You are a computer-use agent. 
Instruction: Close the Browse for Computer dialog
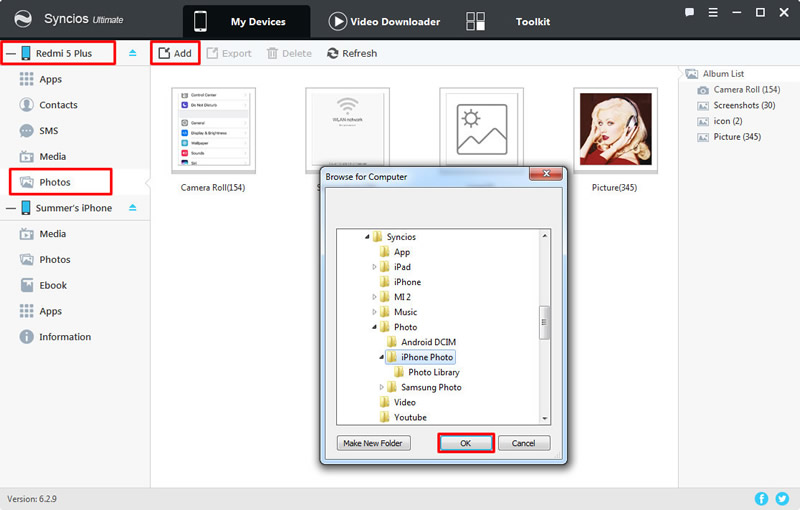pos(546,173)
